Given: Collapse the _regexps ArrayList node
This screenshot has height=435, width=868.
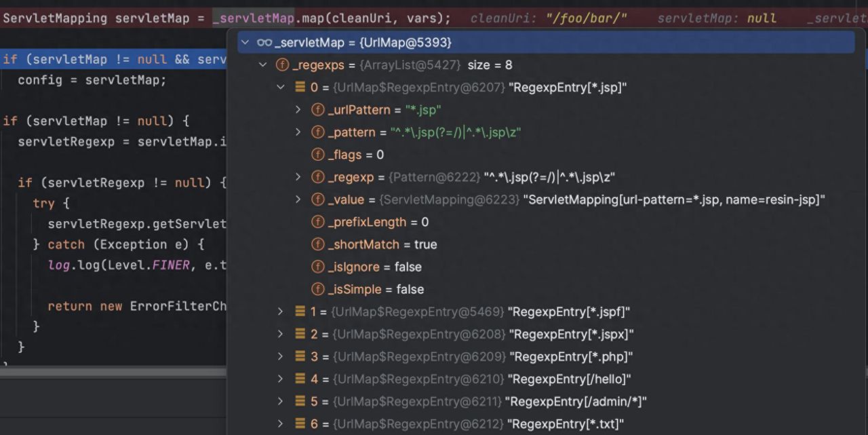Looking at the screenshot, I should tap(263, 65).
